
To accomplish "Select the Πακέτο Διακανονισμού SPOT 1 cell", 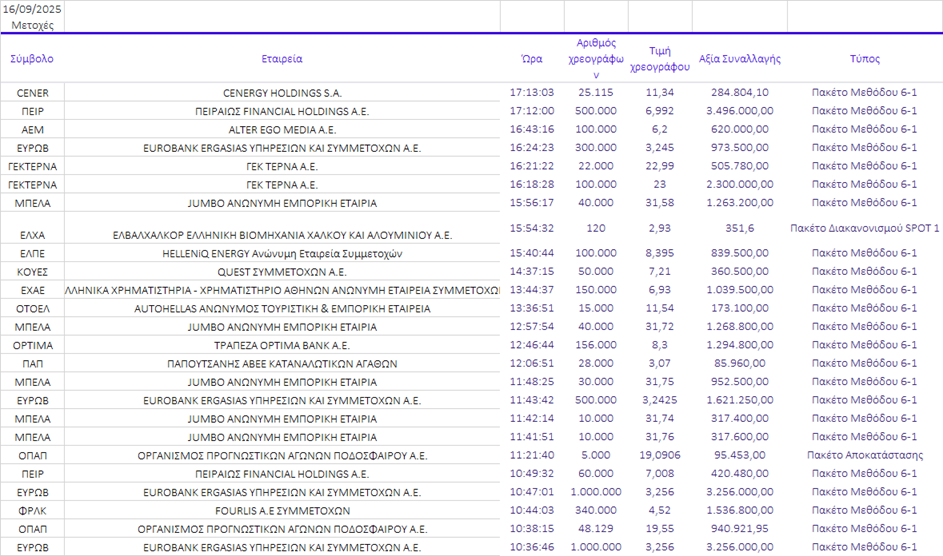I will 865,228.
